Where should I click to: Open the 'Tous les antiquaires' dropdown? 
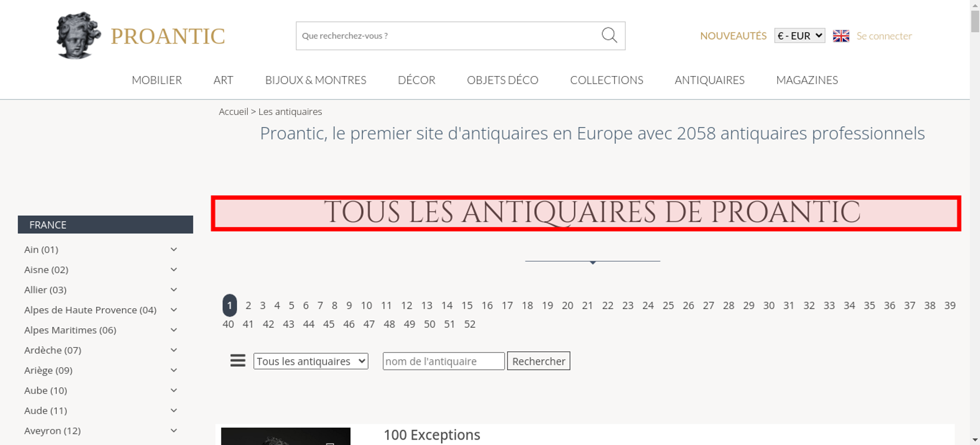coord(311,361)
